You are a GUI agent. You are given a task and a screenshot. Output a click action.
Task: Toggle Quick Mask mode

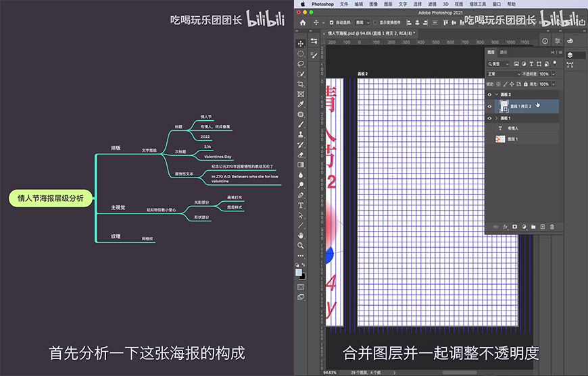301,287
